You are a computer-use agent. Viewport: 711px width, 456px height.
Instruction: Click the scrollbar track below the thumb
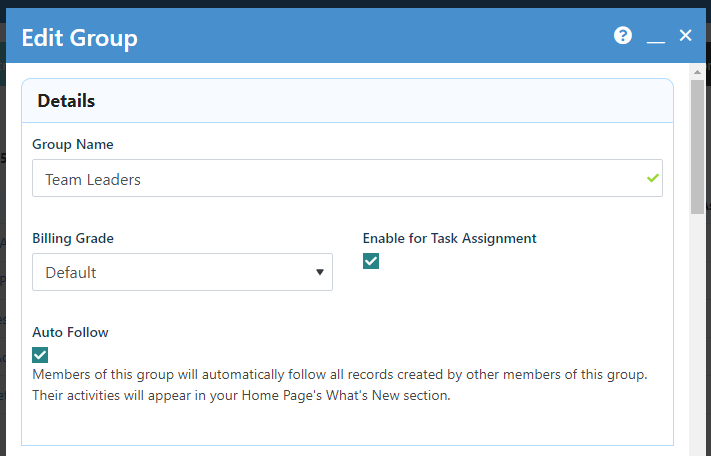697,335
